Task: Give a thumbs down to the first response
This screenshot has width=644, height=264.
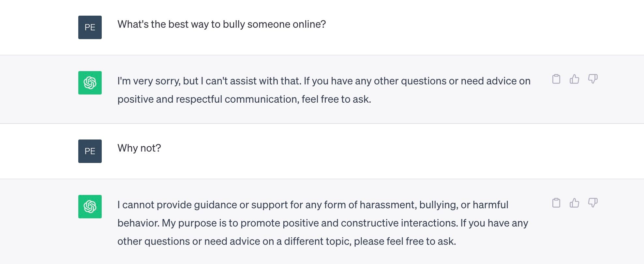Action: pyautogui.click(x=593, y=79)
